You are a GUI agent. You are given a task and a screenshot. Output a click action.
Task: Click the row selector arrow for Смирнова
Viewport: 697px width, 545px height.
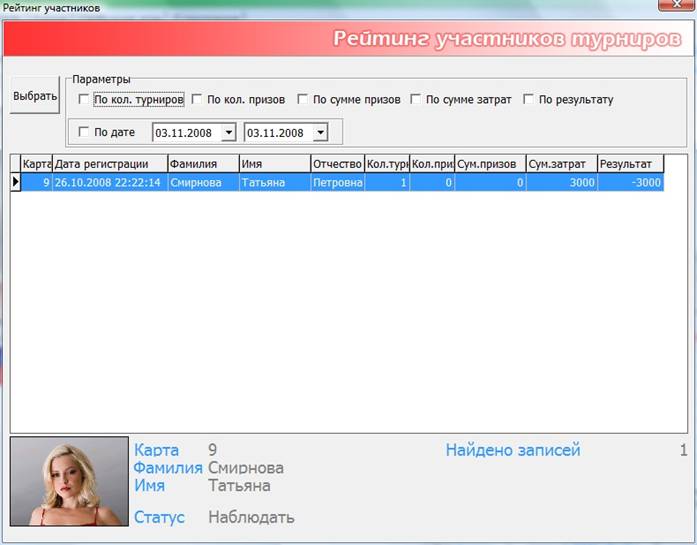pyautogui.click(x=15, y=182)
